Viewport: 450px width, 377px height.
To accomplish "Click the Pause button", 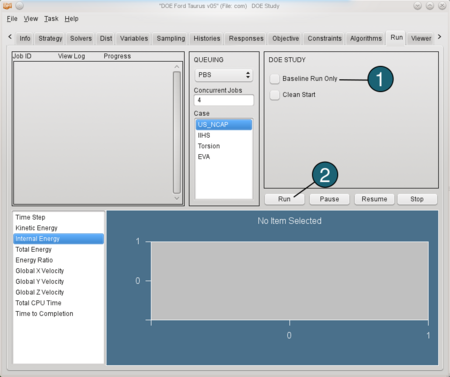I will pos(329,199).
